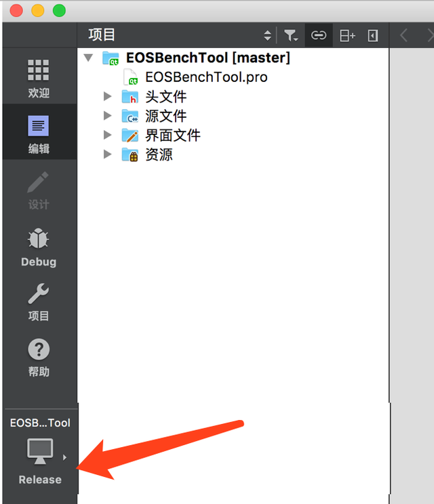Select the 头文件 tree item
Screen dimensions: 434x504
166,97
